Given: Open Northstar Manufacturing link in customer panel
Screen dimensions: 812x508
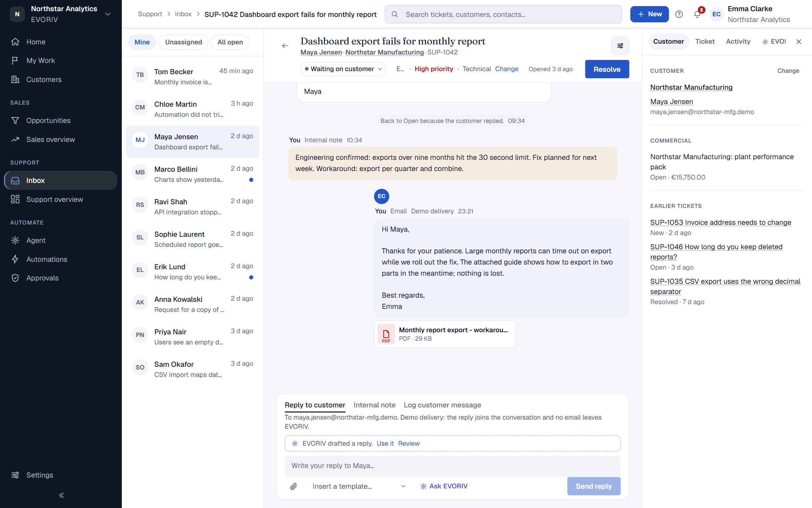Looking at the screenshot, I should [x=691, y=87].
